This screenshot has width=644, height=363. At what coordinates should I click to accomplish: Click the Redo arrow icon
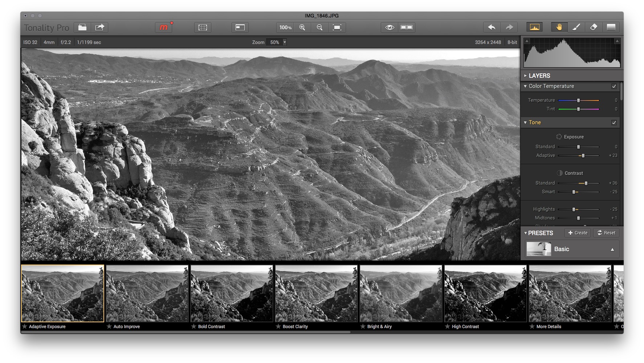click(x=509, y=27)
